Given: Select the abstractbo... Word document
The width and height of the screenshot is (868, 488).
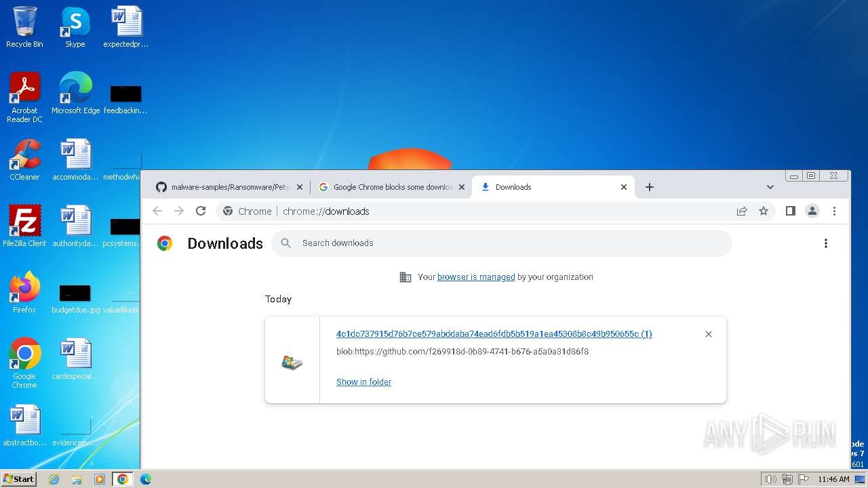Looking at the screenshot, I should (24, 425).
